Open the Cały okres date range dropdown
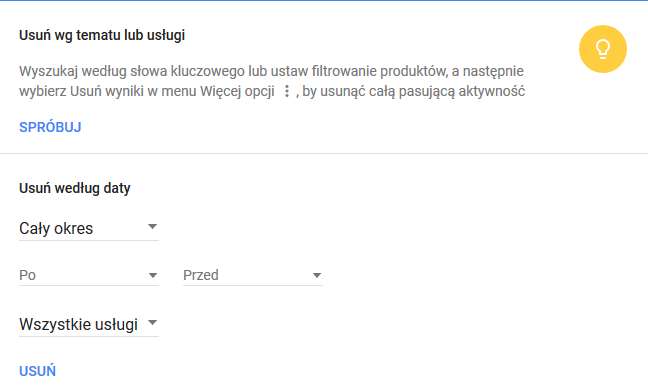 pyautogui.click(x=89, y=228)
